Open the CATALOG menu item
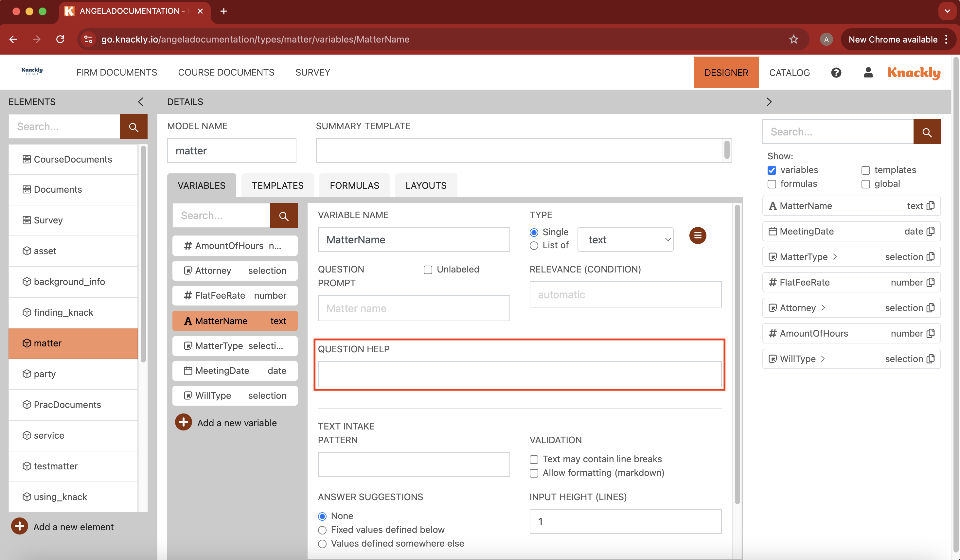This screenshot has height=560, width=960. pos(789,72)
